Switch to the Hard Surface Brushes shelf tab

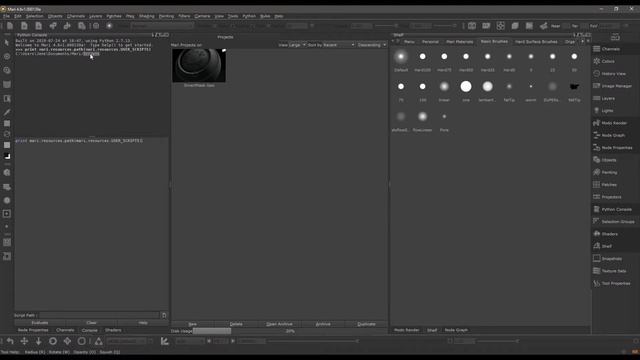pyautogui.click(x=536, y=42)
